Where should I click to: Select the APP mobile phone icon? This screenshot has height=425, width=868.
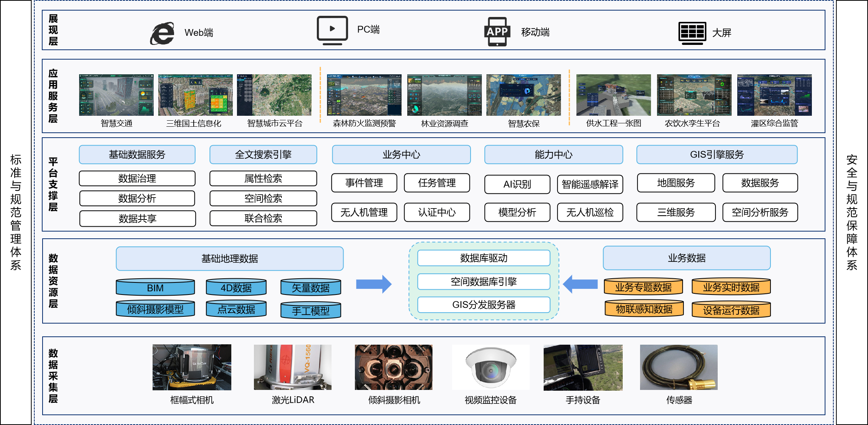(497, 32)
